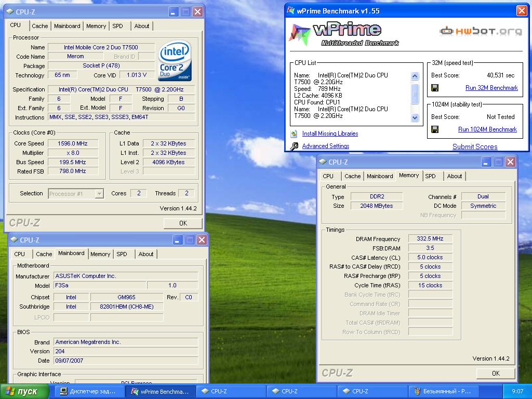Click the Advanced Settings wrench icon

(x=294, y=146)
